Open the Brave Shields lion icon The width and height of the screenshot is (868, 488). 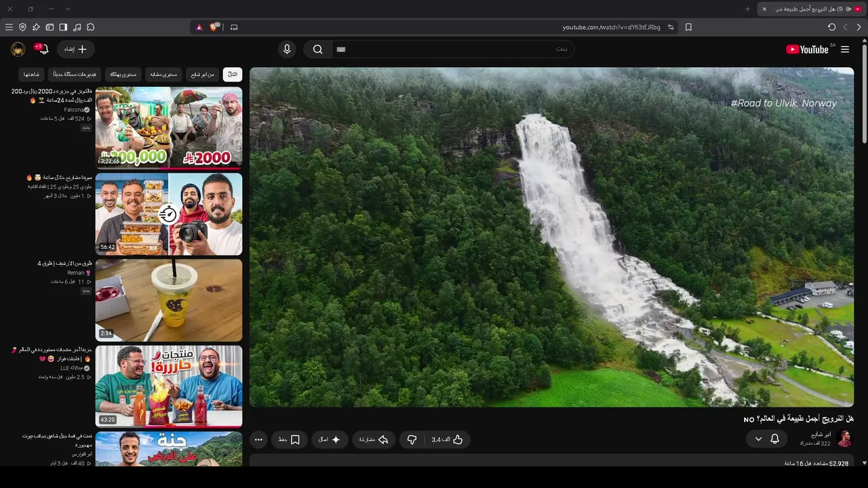point(214,27)
